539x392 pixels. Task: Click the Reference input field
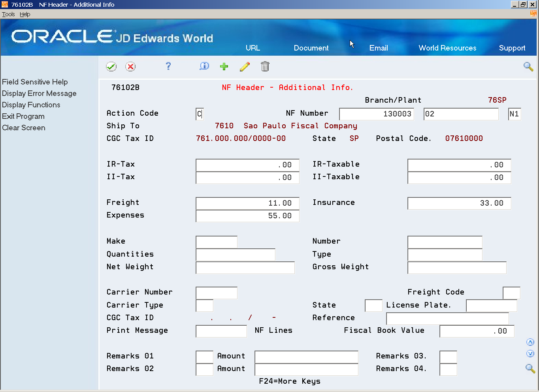point(448,319)
